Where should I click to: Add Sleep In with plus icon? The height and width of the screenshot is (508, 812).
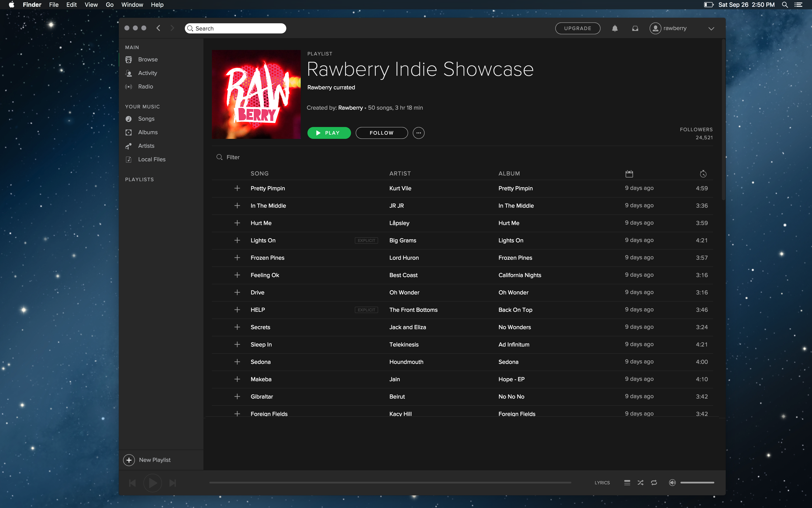click(x=237, y=344)
